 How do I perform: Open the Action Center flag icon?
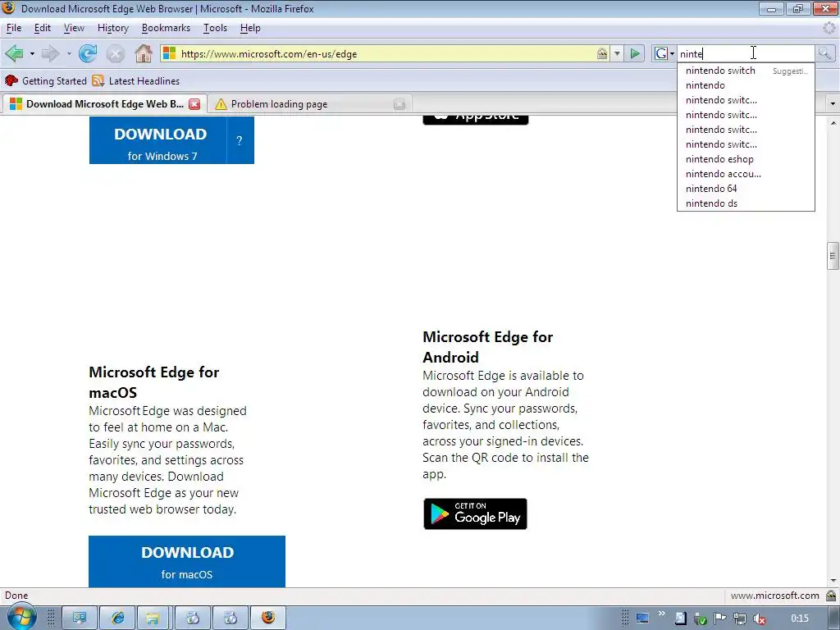[720, 619]
